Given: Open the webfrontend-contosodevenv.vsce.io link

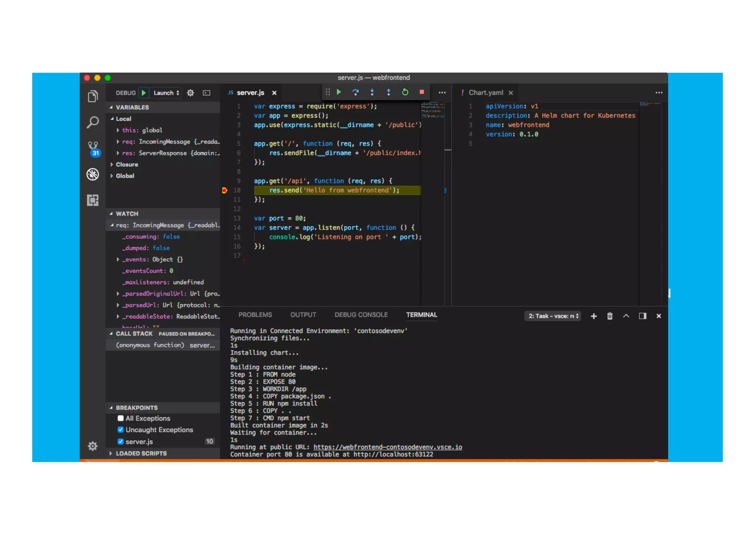Looking at the screenshot, I should pos(388,447).
